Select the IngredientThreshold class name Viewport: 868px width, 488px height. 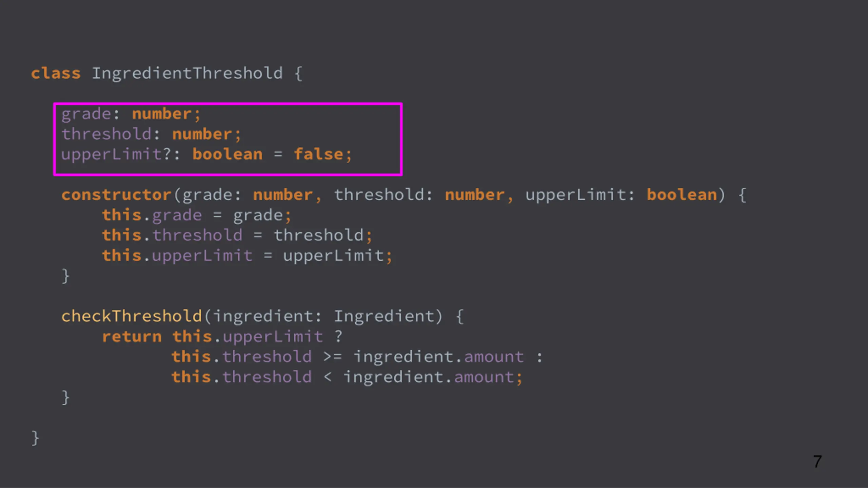pos(187,74)
